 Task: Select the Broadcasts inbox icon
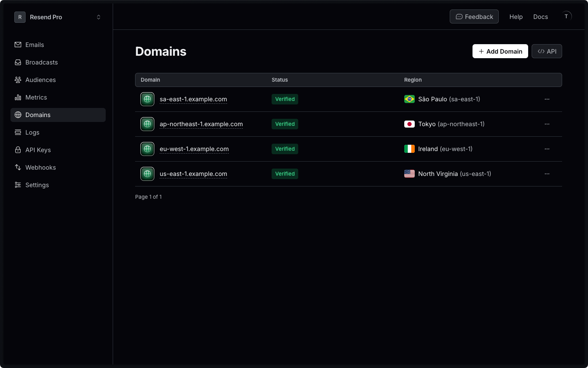coord(18,62)
